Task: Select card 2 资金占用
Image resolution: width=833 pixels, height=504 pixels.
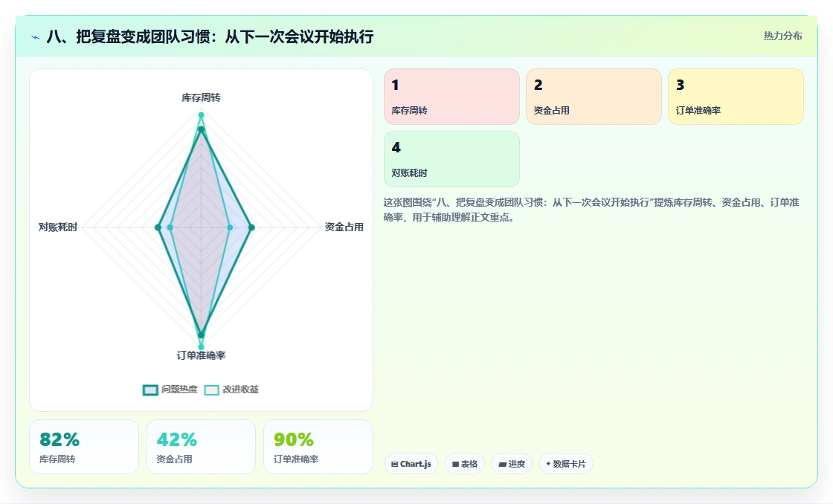Action: pos(594,97)
